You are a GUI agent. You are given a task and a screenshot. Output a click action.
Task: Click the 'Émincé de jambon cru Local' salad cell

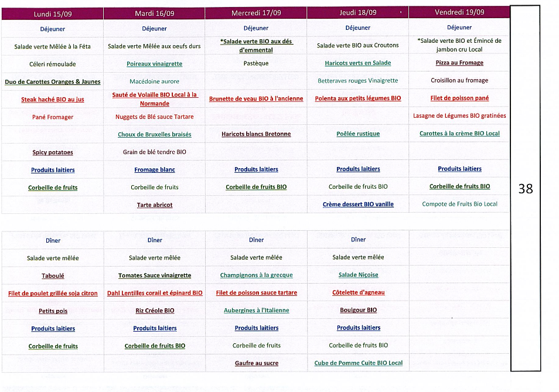tap(459, 45)
